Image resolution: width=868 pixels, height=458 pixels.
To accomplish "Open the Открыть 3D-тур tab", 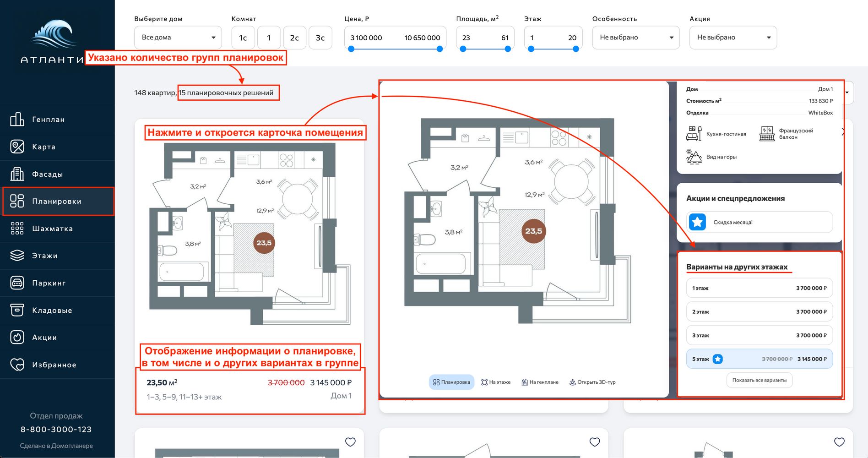I will (592, 382).
